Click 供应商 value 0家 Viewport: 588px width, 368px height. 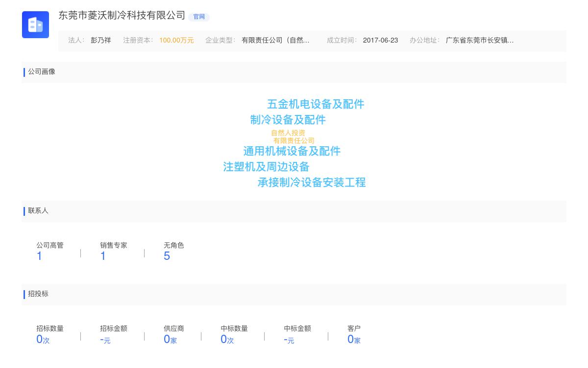pyautogui.click(x=170, y=340)
